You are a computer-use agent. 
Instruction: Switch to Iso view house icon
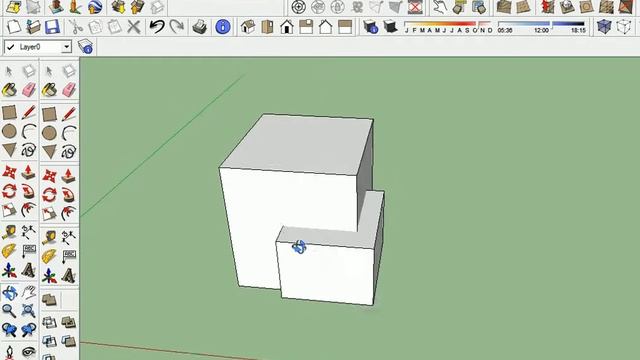click(248, 27)
